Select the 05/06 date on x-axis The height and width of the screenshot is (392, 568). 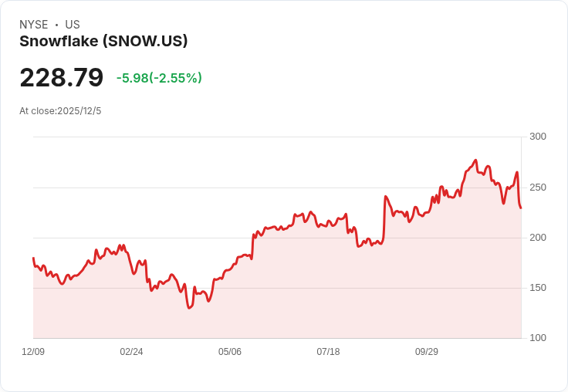(230, 352)
